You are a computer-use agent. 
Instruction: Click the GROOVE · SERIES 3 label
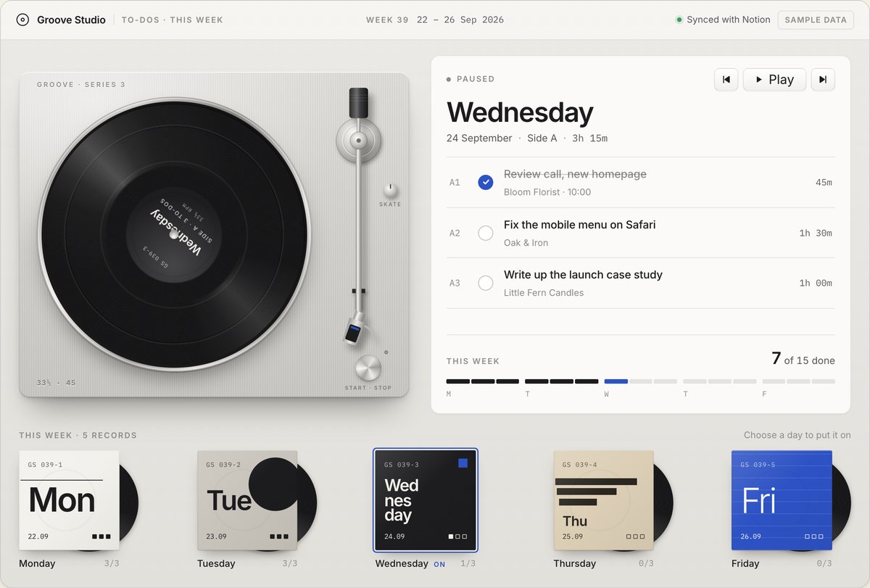point(81,85)
